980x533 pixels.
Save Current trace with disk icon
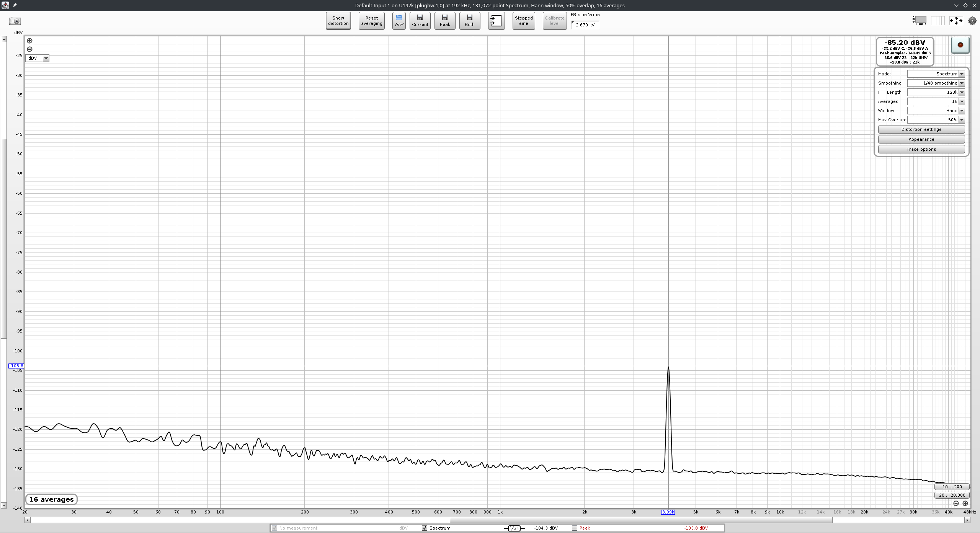click(x=420, y=21)
